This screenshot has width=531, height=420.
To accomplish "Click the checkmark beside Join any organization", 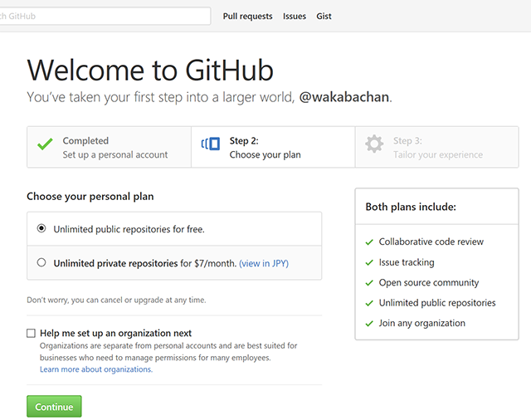I will point(369,324).
